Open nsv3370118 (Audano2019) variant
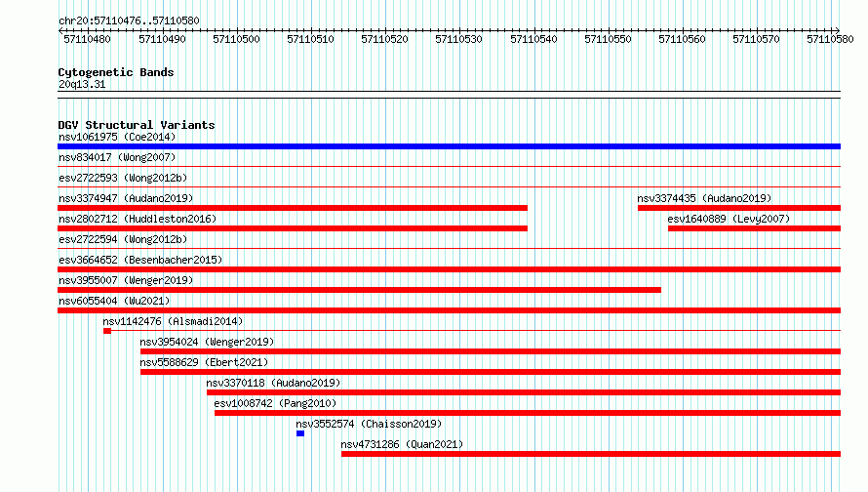 (273, 383)
